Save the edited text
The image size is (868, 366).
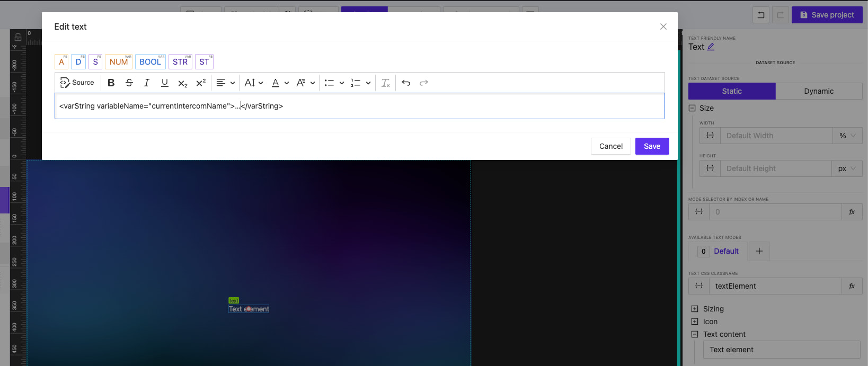(x=652, y=146)
